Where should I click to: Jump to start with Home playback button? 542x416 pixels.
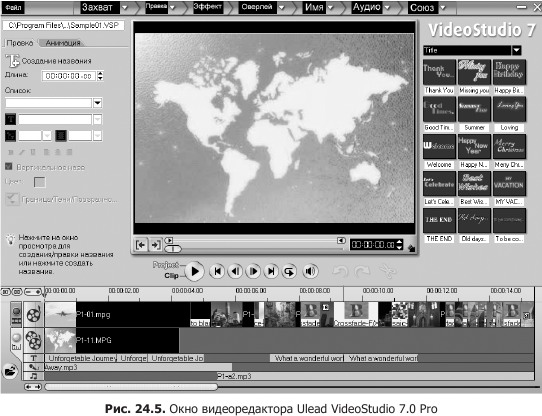pos(218,271)
